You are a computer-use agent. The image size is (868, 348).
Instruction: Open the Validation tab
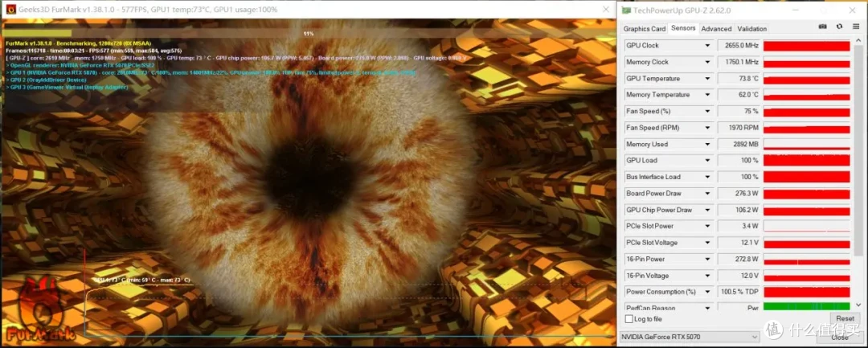click(x=751, y=29)
